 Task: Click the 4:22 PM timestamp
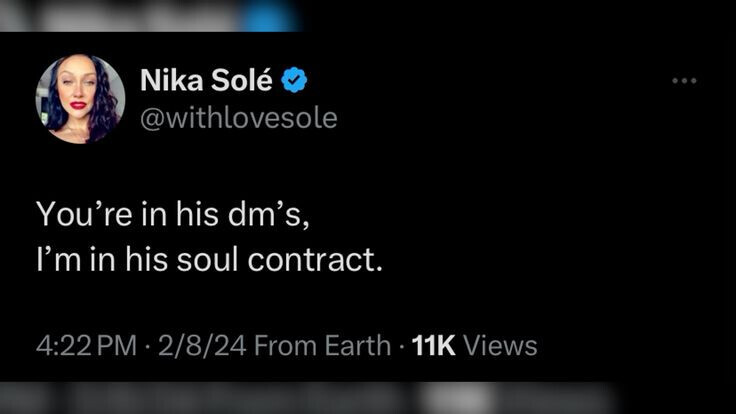[x=85, y=346]
